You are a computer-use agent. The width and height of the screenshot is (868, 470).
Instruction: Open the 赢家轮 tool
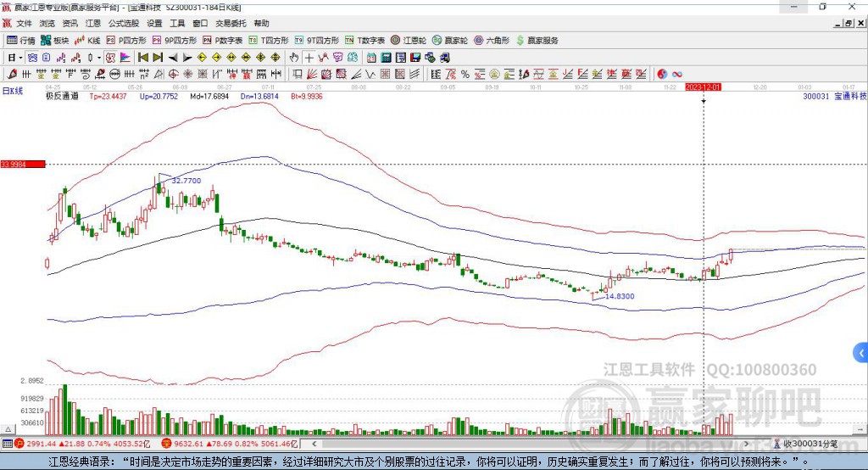click(450, 41)
